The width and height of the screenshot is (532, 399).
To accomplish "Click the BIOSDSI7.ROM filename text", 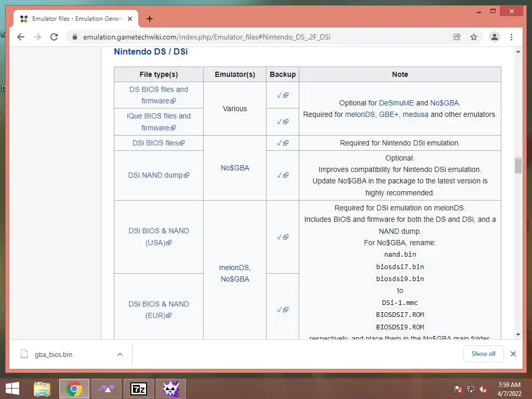I will tap(400, 315).
